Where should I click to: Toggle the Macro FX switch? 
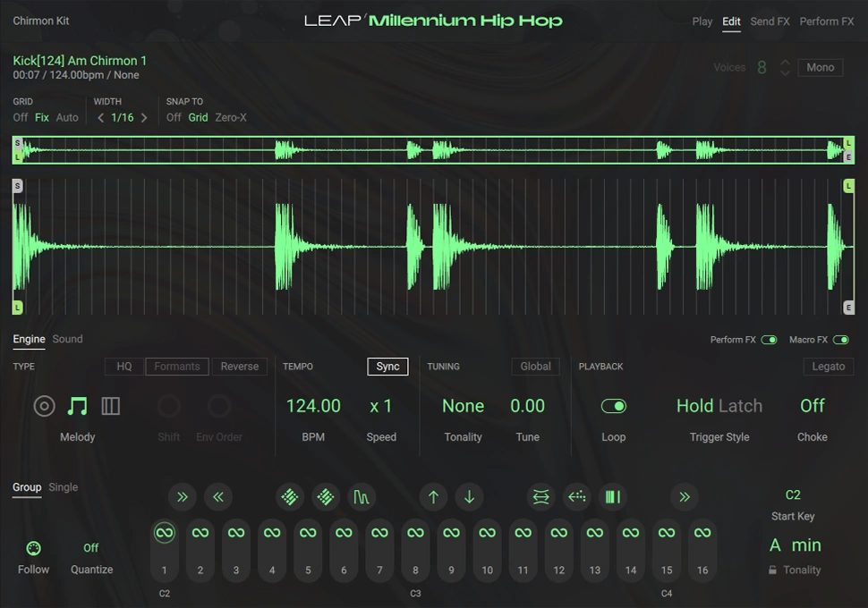(x=841, y=340)
